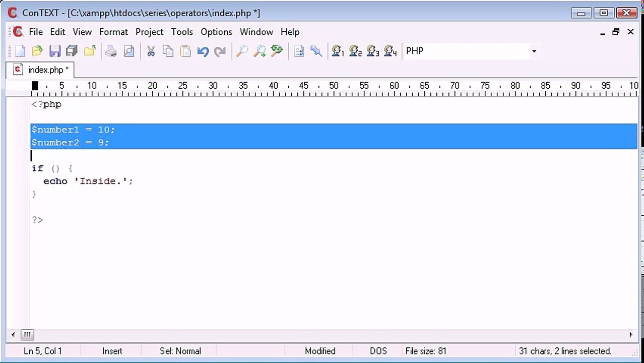644x363 pixels.
Task: Click the Open file folder icon
Action: click(x=37, y=51)
